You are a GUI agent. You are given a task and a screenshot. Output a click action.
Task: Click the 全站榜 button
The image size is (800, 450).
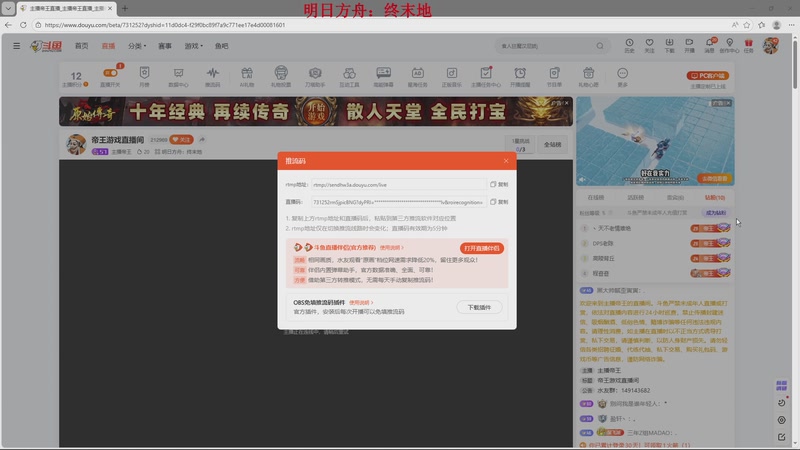pyautogui.click(x=552, y=144)
